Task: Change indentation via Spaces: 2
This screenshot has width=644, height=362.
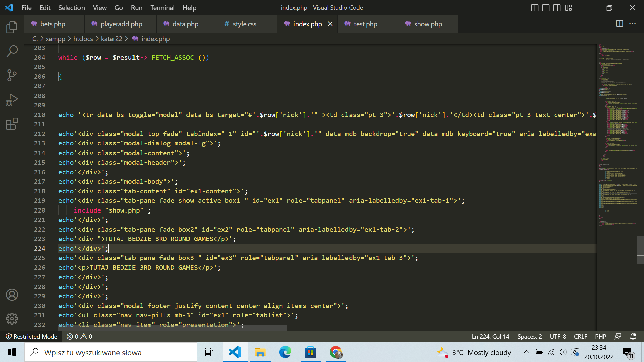Action: 529,336
